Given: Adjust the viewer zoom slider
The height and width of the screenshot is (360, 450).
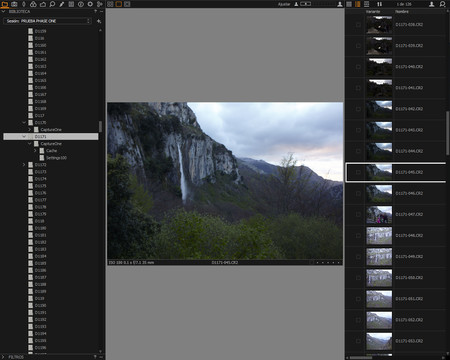Looking at the screenshot, I should tap(306, 4).
